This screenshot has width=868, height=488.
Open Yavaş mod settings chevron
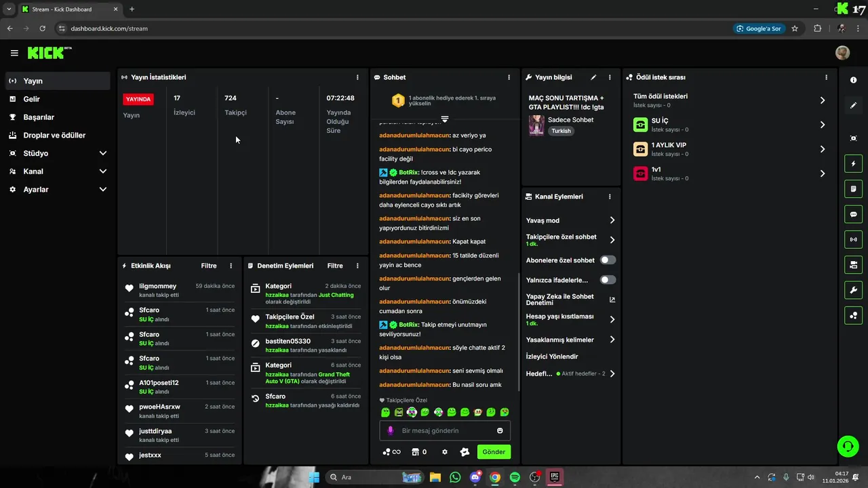pyautogui.click(x=612, y=220)
